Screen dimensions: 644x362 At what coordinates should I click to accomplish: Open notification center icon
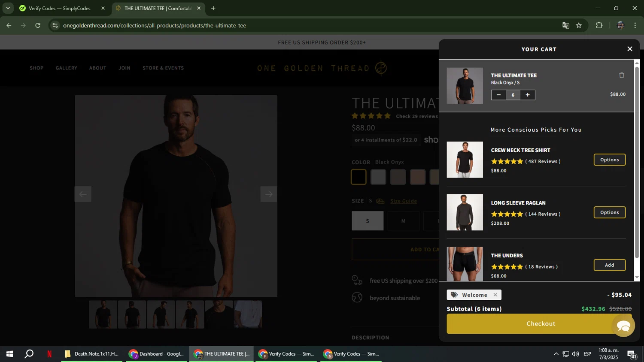[632, 354]
